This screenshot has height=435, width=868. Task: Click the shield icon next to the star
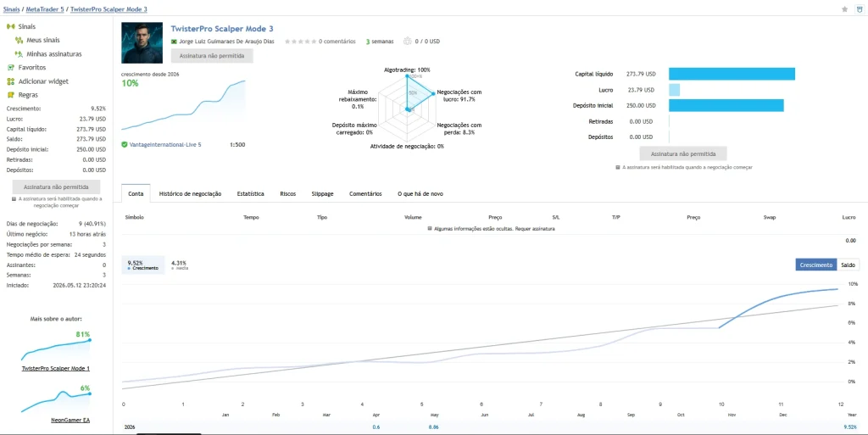coord(860,9)
